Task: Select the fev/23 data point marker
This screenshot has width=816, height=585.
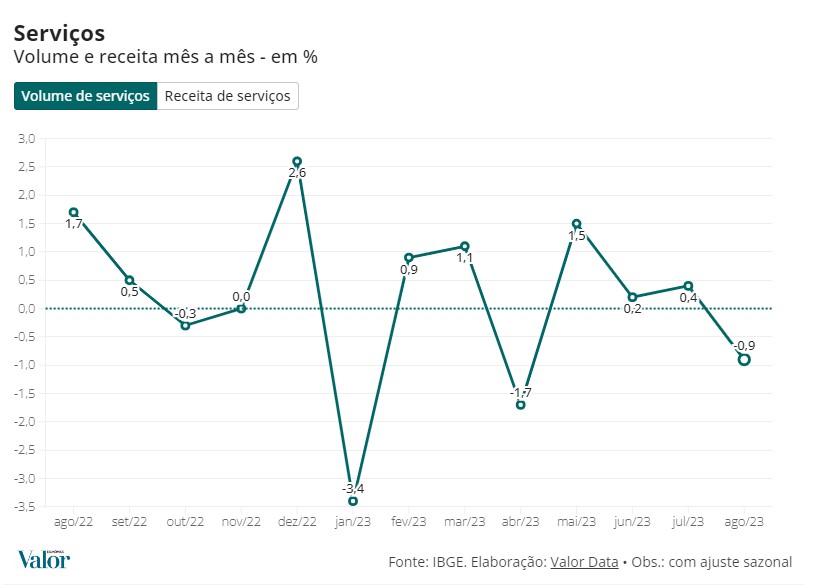Action: click(409, 257)
